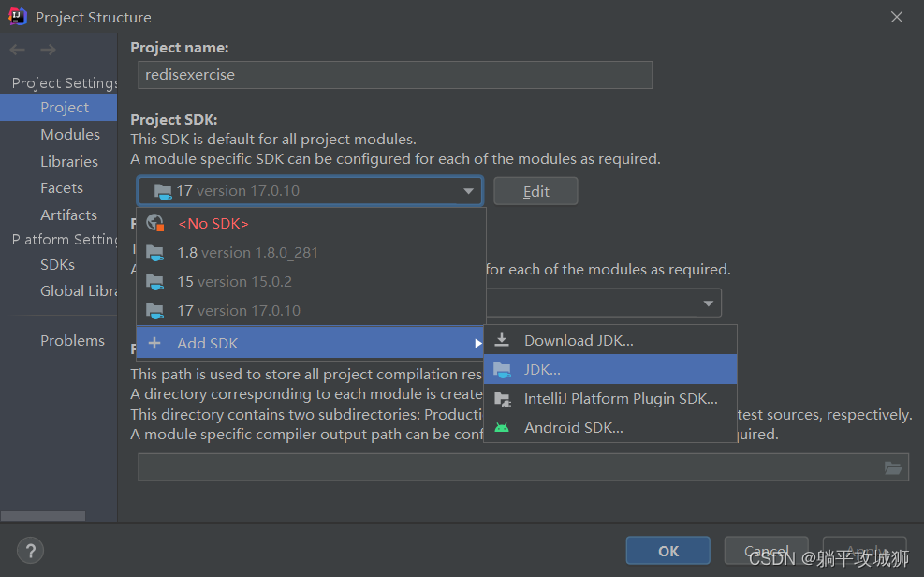Screen dimensions: 924x577
Task: Collapse the Project SDK dropdown arrow
Action: pyautogui.click(x=468, y=191)
